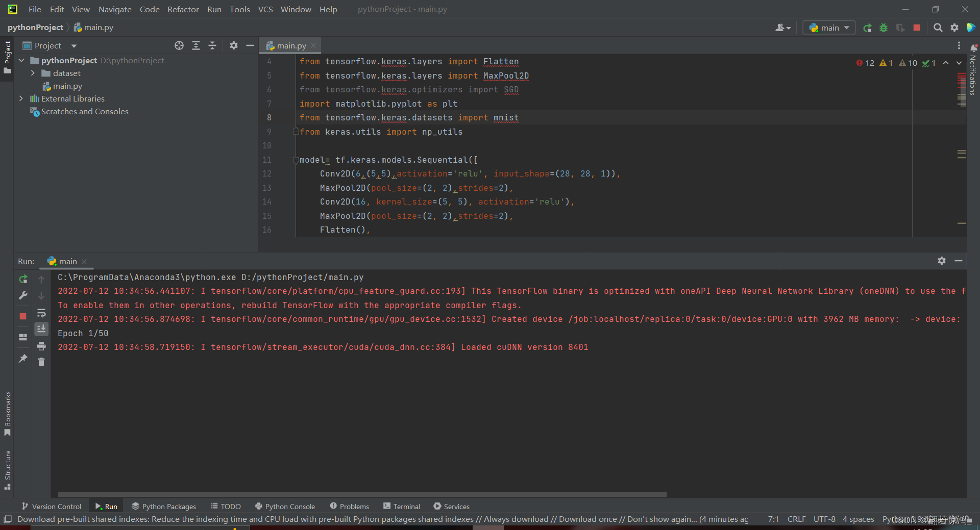
Task: Run with coverage icon in toolbar
Action: [x=900, y=28]
